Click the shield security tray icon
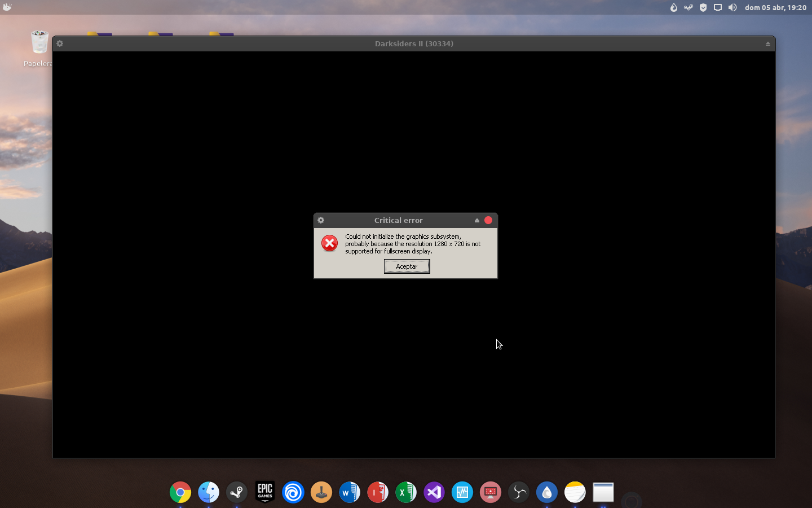Viewport: 812px width, 508px height. [703, 7]
